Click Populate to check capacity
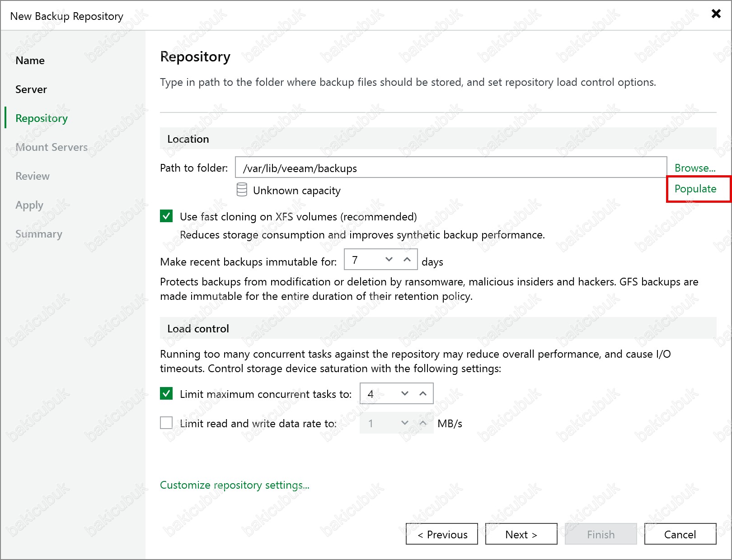Screen dimensions: 732x560 click(695, 189)
